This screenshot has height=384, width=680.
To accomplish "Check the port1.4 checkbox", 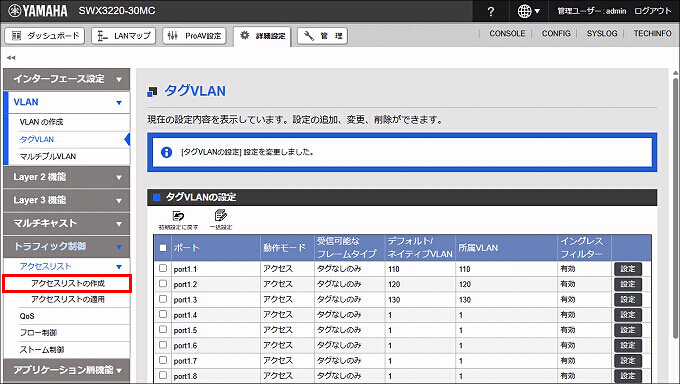I will click(163, 314).
